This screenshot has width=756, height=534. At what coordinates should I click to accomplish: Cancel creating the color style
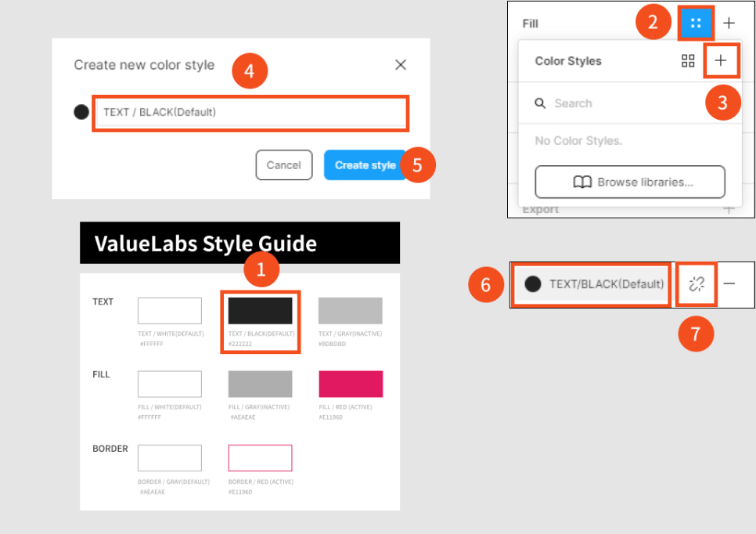pyautogui.click(x=284, y=165)
